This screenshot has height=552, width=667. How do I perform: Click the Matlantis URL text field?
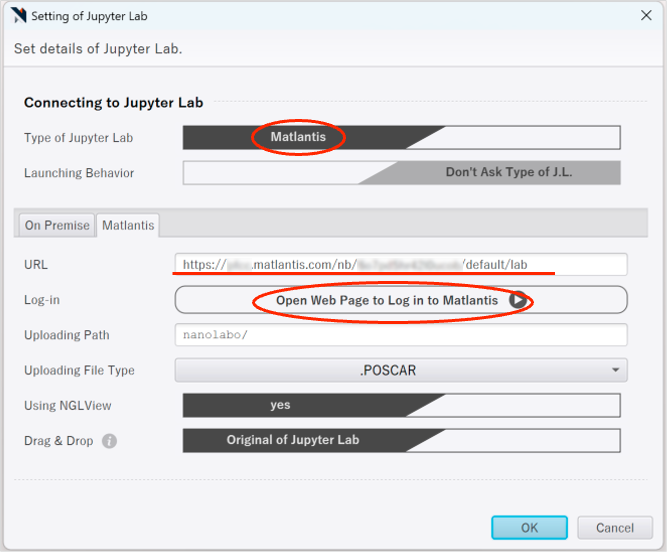click(x=400, y=265)
